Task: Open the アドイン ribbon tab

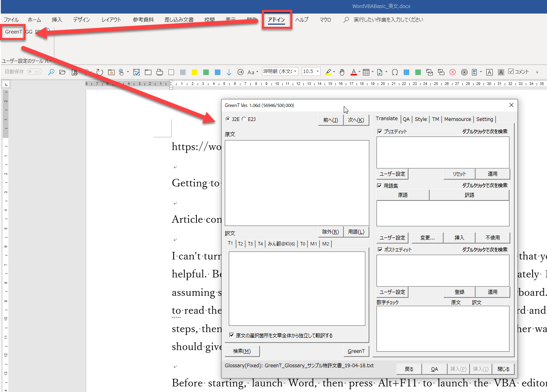Action: pos(276,20)
